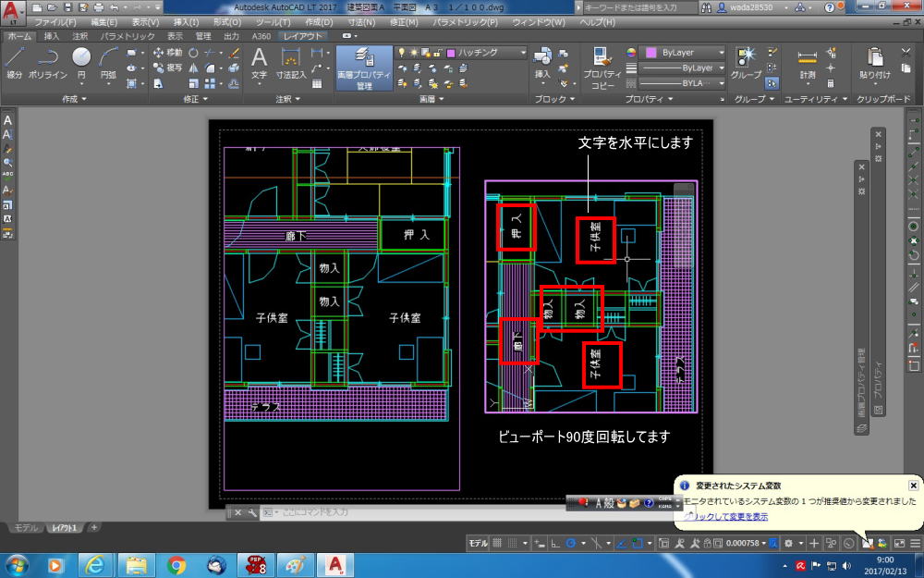This screenshot has height=578, width=924.
Task: Select the 線分 (Line) tool
Action: [x=14, y=64]
